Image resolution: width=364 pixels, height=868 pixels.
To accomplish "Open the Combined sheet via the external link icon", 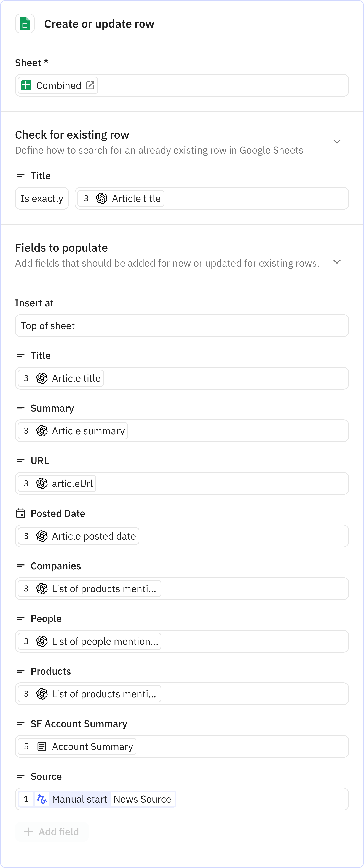I will point(90,85).
